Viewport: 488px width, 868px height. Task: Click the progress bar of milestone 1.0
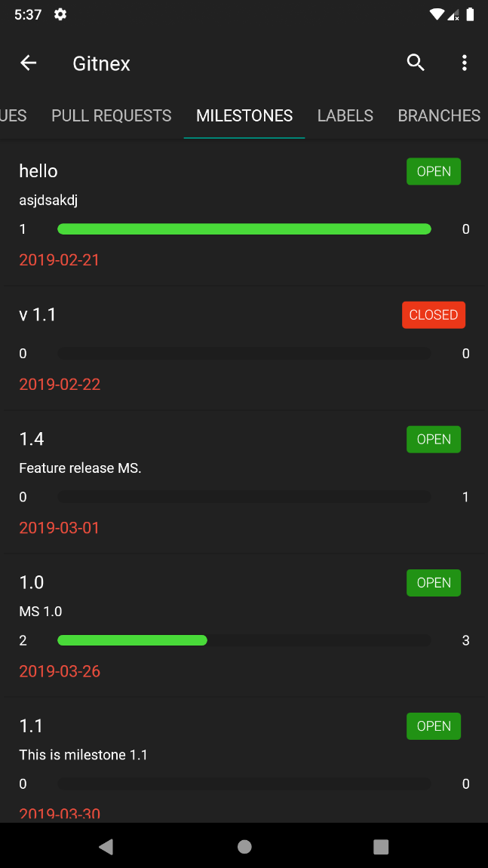pyautogui.click(x=244, y=640)
